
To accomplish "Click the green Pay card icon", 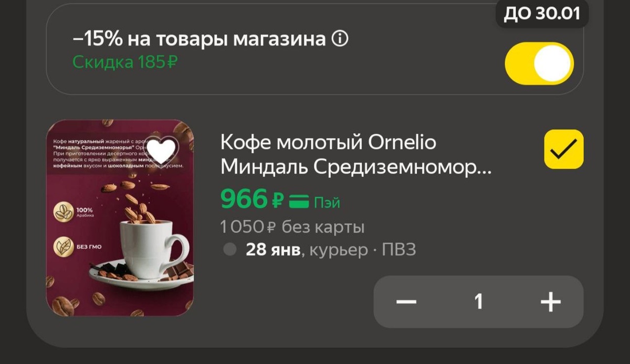I will tap(299, 201).
